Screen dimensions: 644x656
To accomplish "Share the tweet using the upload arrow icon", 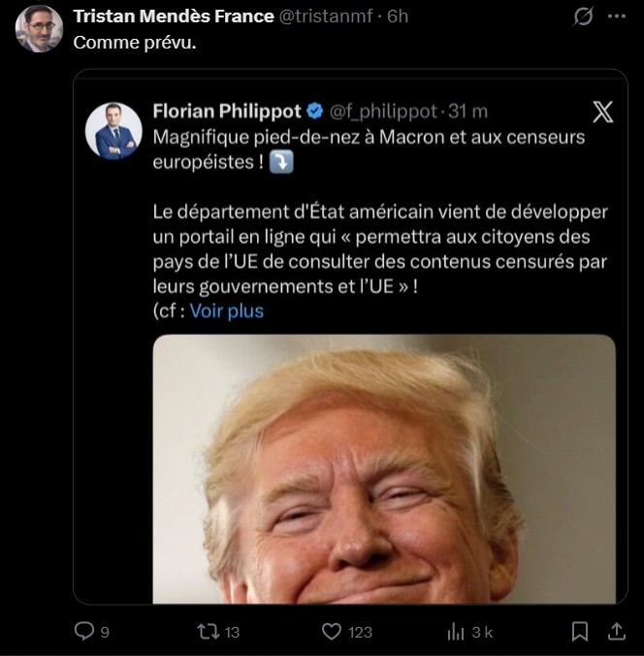I will 615,631.
